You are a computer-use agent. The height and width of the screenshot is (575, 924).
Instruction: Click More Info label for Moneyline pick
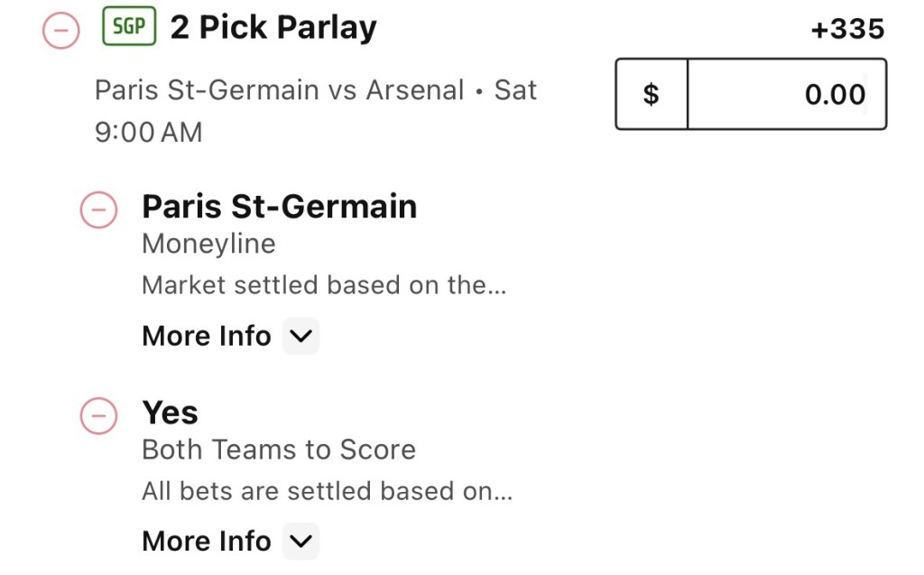207,336
